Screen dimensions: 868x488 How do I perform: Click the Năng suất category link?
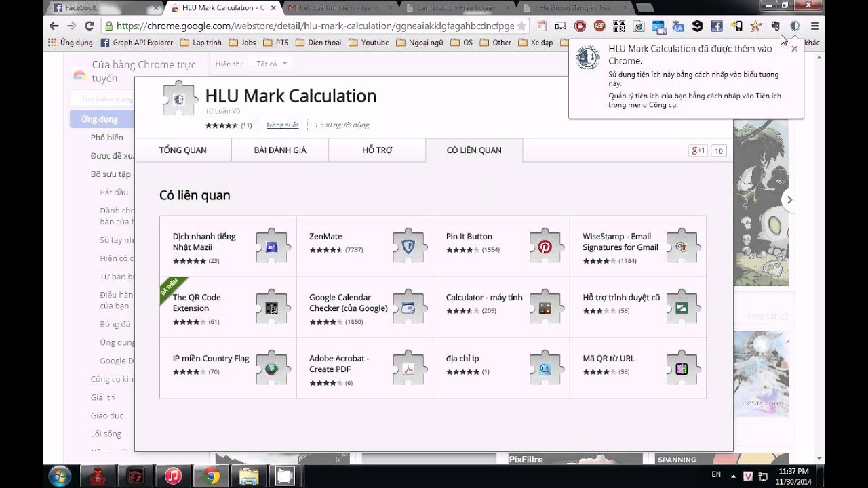tap(283, 125)
